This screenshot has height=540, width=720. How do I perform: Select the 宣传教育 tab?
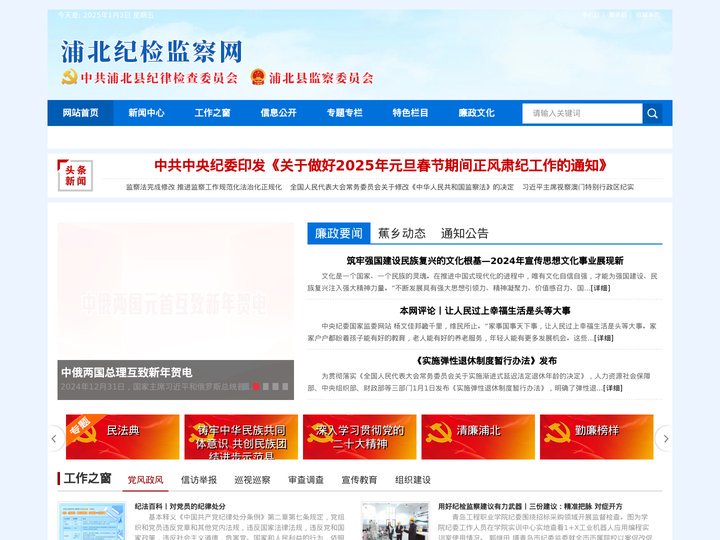pos(359,480)
